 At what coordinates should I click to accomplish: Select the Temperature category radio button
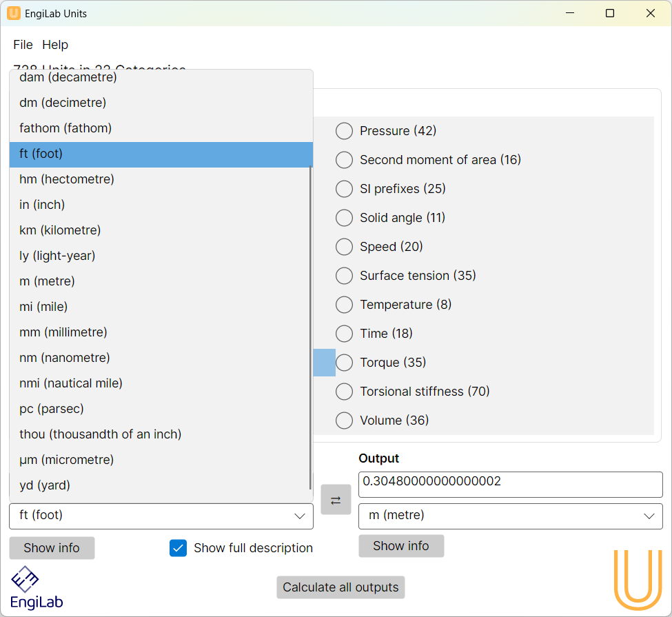click(344, 305)
